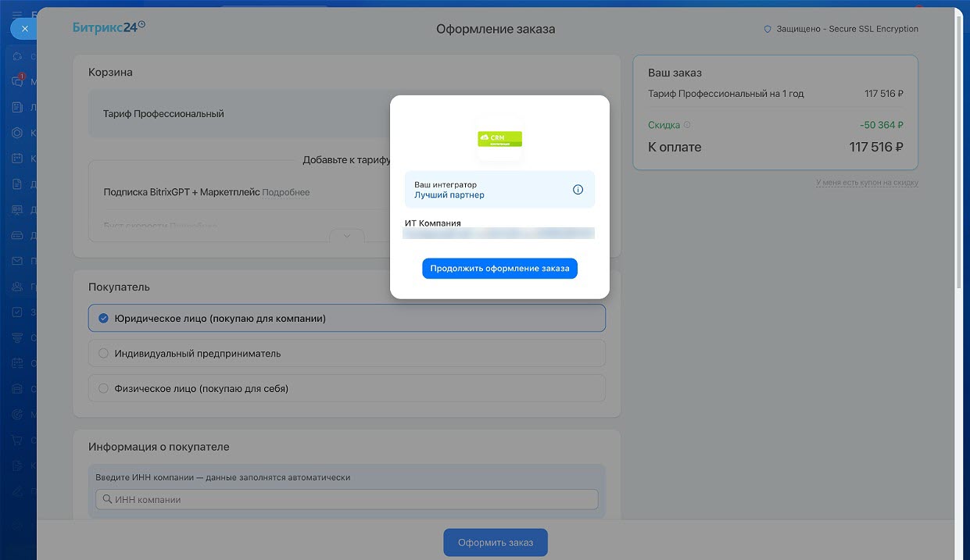The image size is (970, 560).
Task: Open Подробнее link for BitrixGPT subscription
Action: (285, 192)
